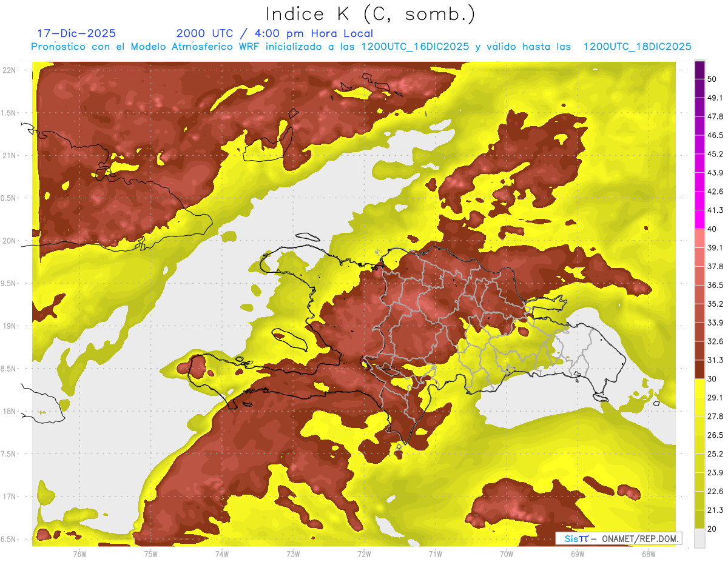Select the pink swatch between 39.1 and 40
Screen dimensions: 728x562
(699, 238)
